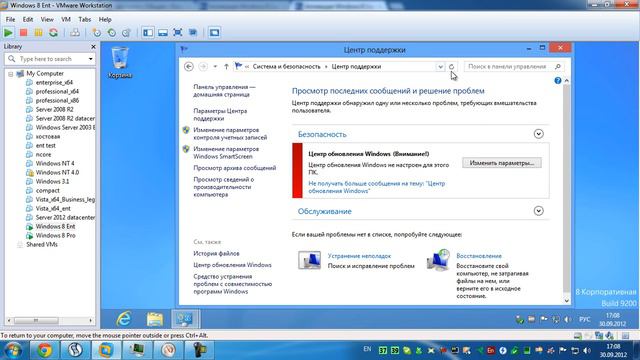Open the Library search dropdown arrow
640x360 pixels.
(90, 59)
